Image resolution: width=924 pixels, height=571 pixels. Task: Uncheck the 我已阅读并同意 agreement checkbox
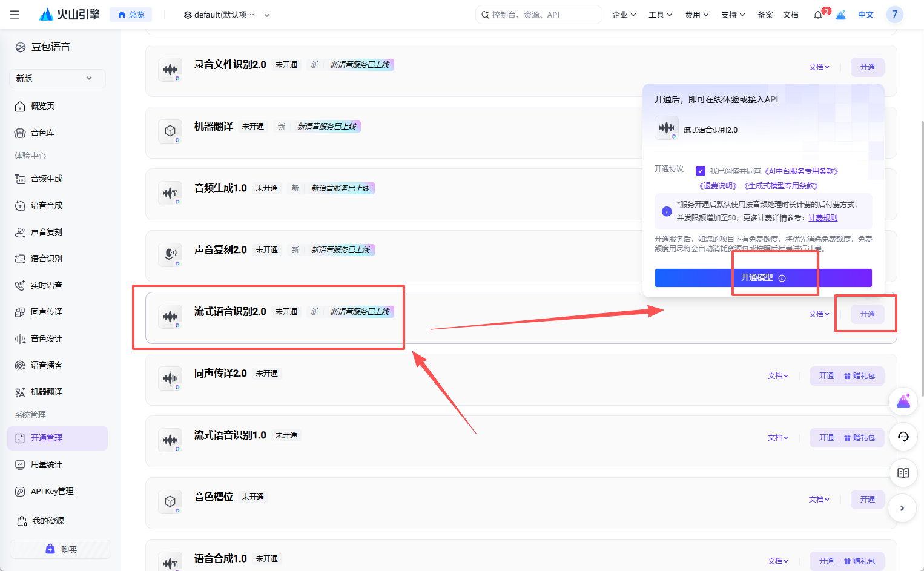coord(701,171)
